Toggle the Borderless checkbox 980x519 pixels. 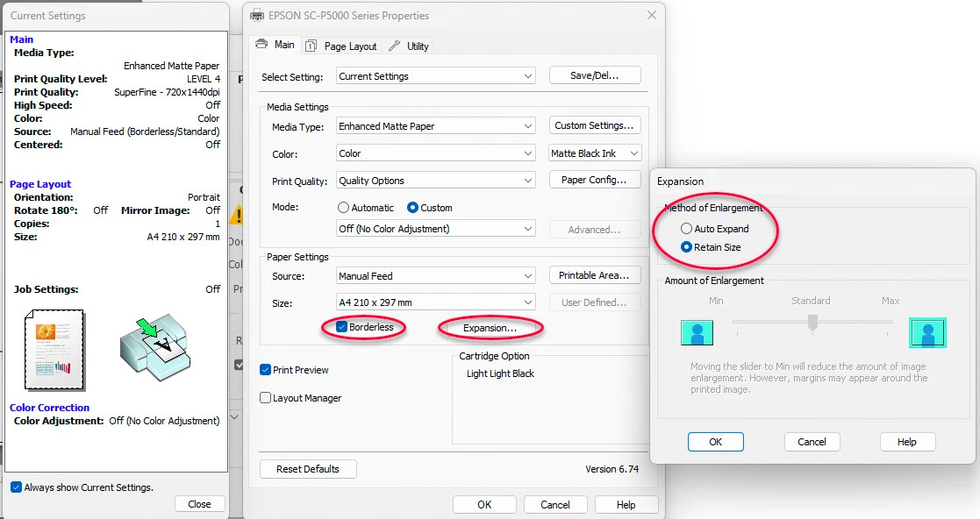(341, 327)
